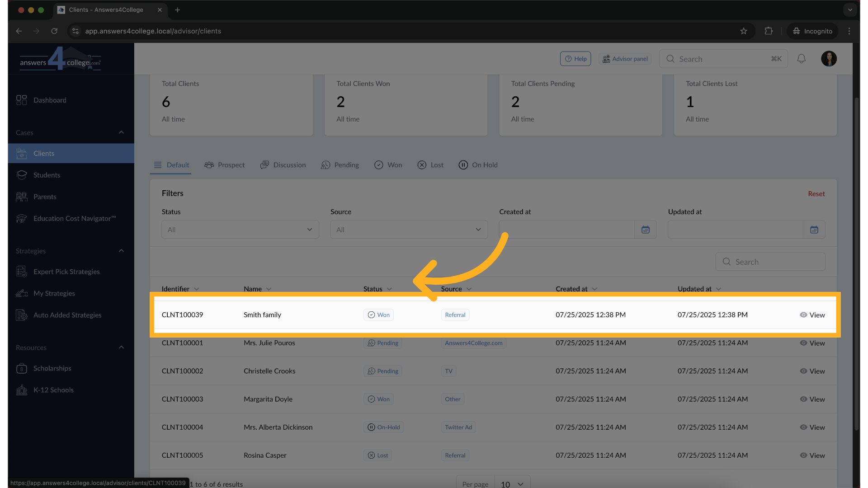View Christelle Crooks client record
Viewport: 868px width, 488px height.
812,371
